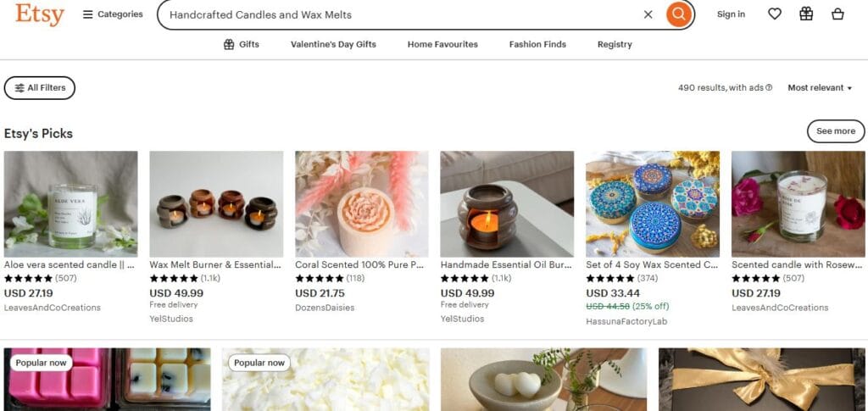The height and width of the screenshot is (411, 868).
Task: Open Fashion Finds navigation item
Action: click(537, 44)
